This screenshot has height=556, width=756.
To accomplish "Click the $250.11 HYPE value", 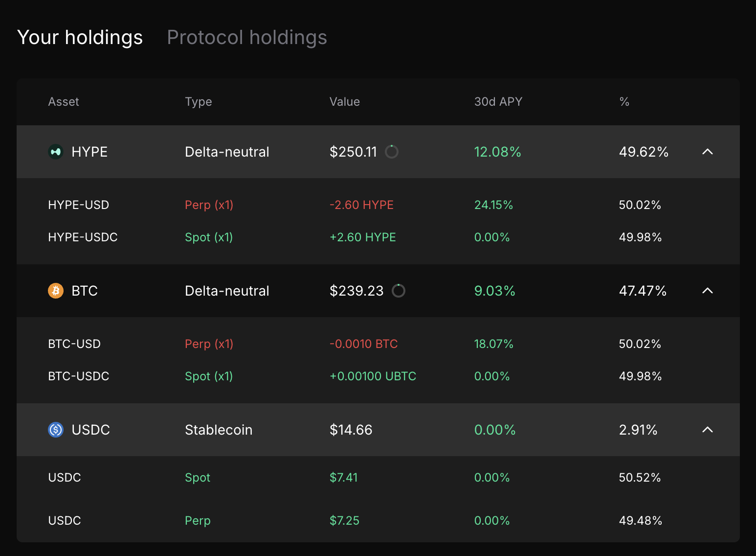I will (x=354, y=152).
